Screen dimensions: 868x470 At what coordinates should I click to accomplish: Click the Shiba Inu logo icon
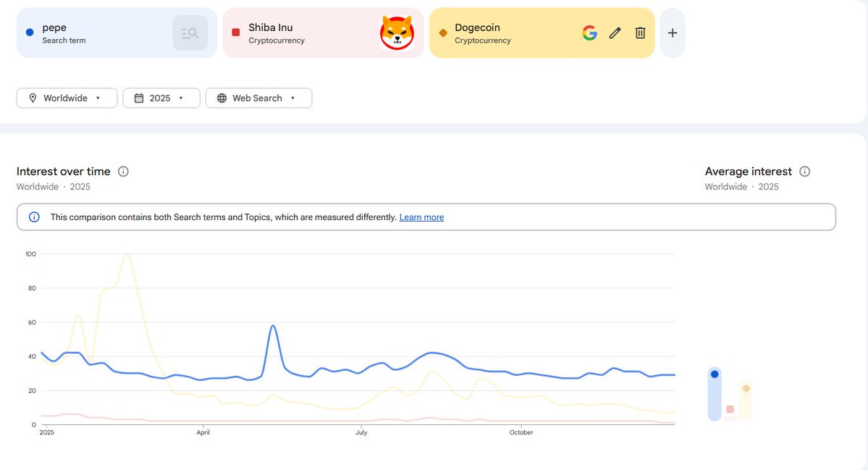[397, 33]
